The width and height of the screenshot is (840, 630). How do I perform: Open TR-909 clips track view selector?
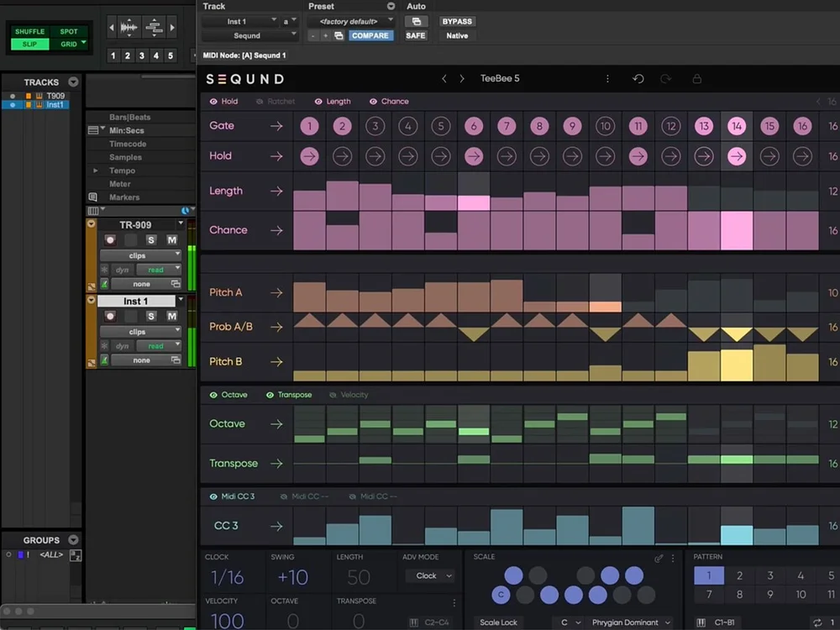140,255
